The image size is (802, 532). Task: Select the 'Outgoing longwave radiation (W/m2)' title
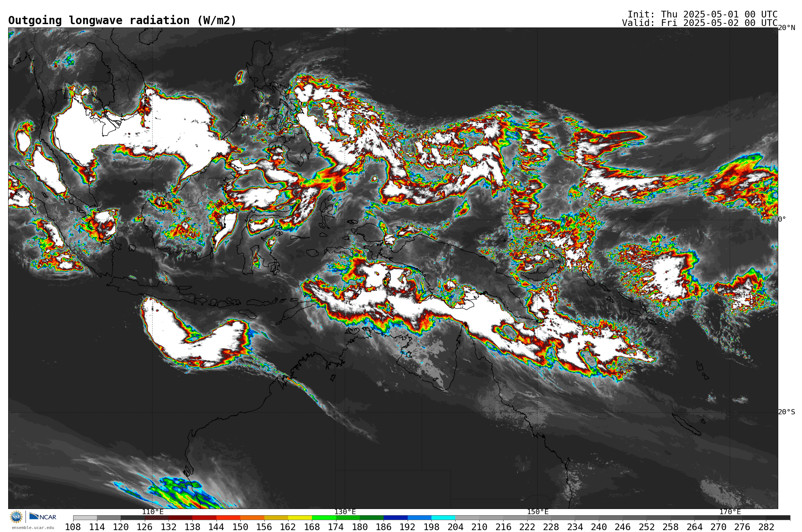[122, 20]
